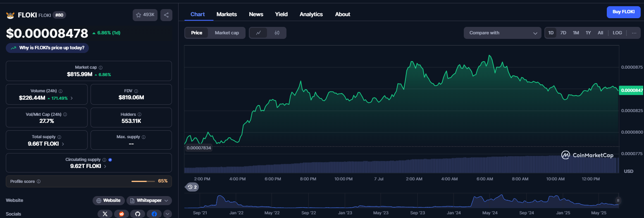Switch chart to Market cap
Viewport: 644px width, 218px height.
click(227, 33)
